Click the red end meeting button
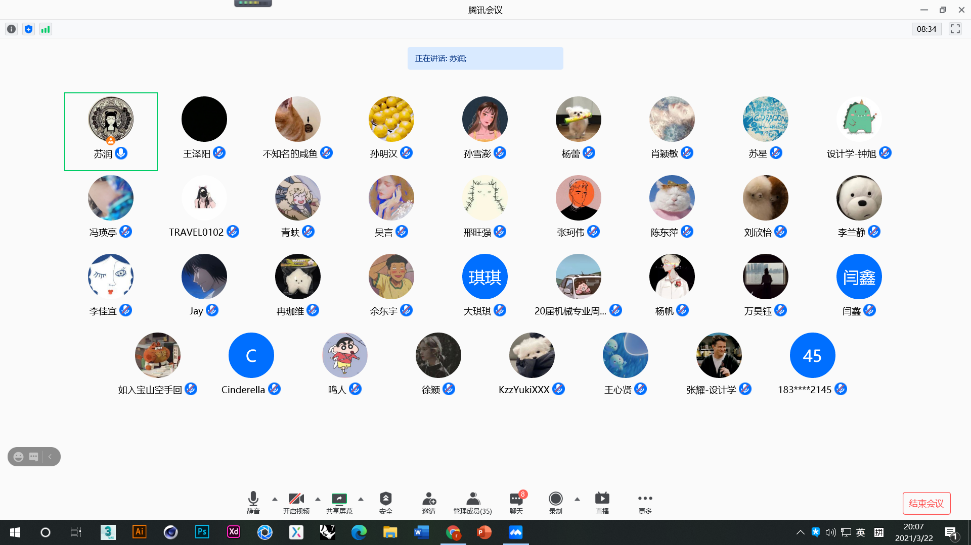Image resolution: width=971 pixels, height=545 pixels. (925, 503)
